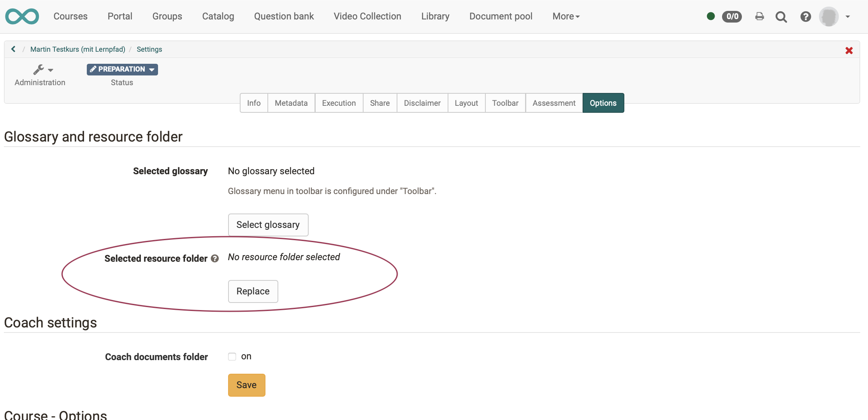Open resource folder help icon
This screenshot has height=420, width=868.
point(215,259)
